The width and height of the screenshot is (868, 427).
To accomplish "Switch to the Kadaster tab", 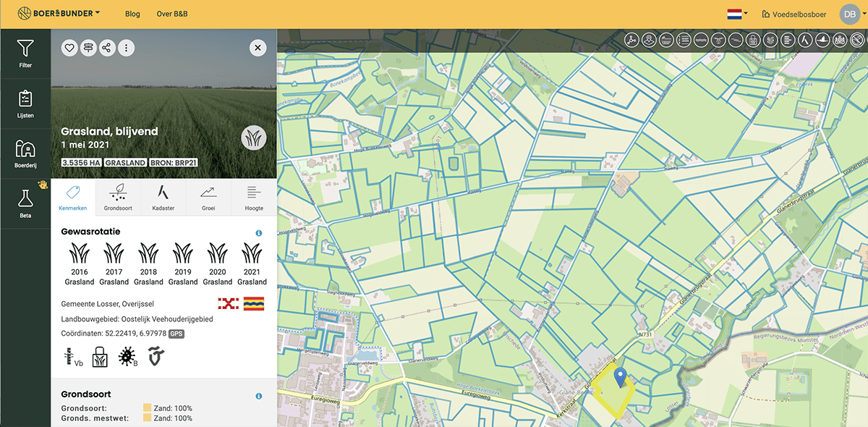I will click(x=163, y=197).
